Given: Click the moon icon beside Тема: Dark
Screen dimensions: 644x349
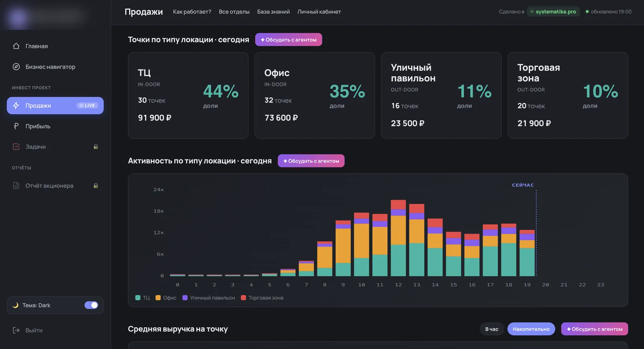Looking at the screenshot, I should (x=15, y=305).
